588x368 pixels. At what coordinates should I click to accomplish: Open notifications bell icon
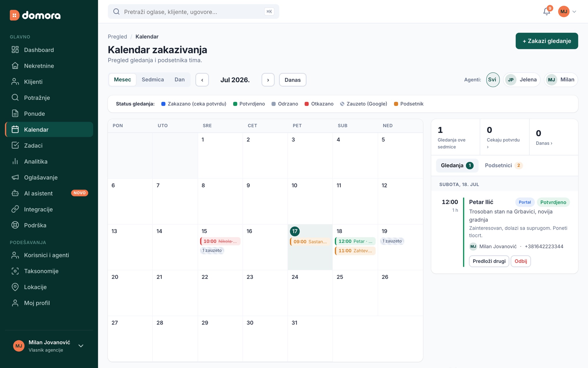(x=547, y=11)
